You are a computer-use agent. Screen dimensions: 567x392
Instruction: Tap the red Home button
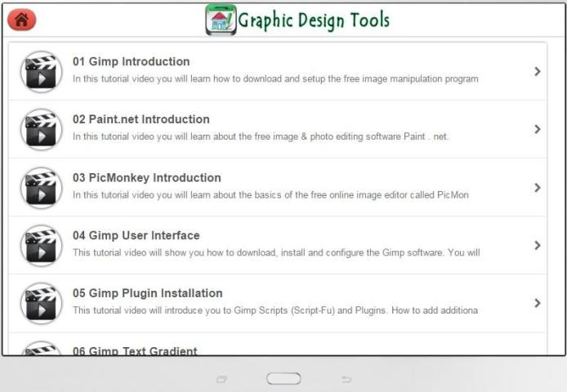[21, 20]
